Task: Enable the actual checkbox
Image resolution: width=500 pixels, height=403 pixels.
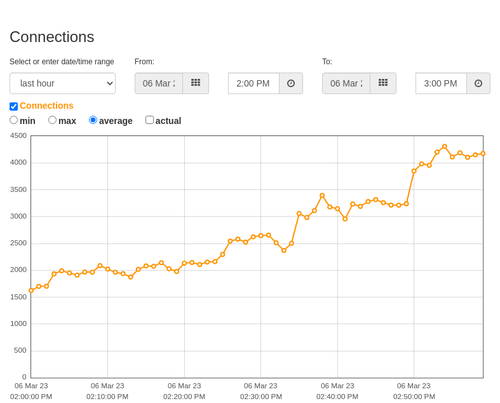Action: click(x=149, y=120)
